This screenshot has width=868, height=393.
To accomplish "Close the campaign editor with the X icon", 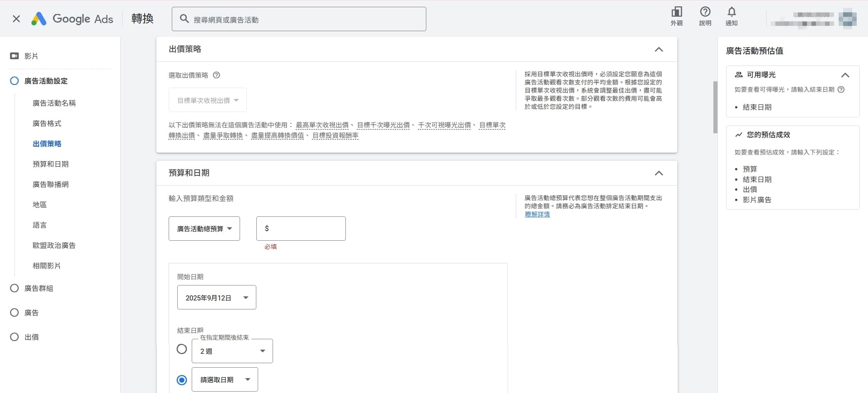I will [16, 19].
